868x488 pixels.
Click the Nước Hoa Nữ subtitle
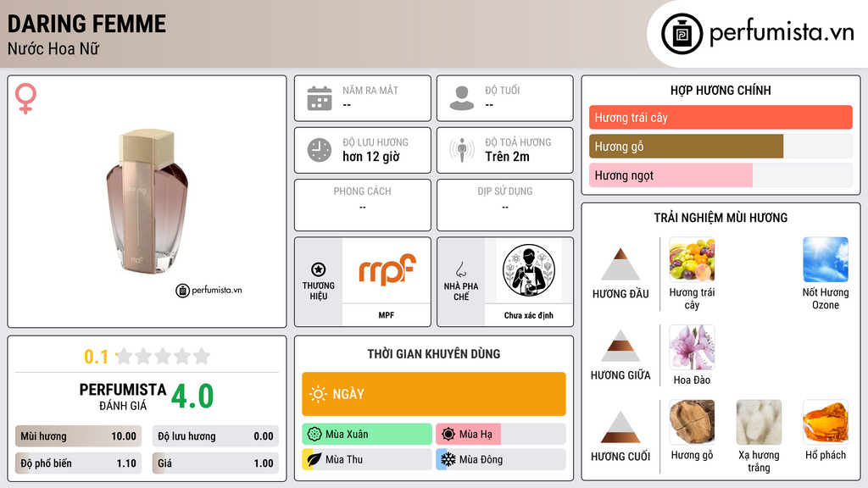point(53,48)
